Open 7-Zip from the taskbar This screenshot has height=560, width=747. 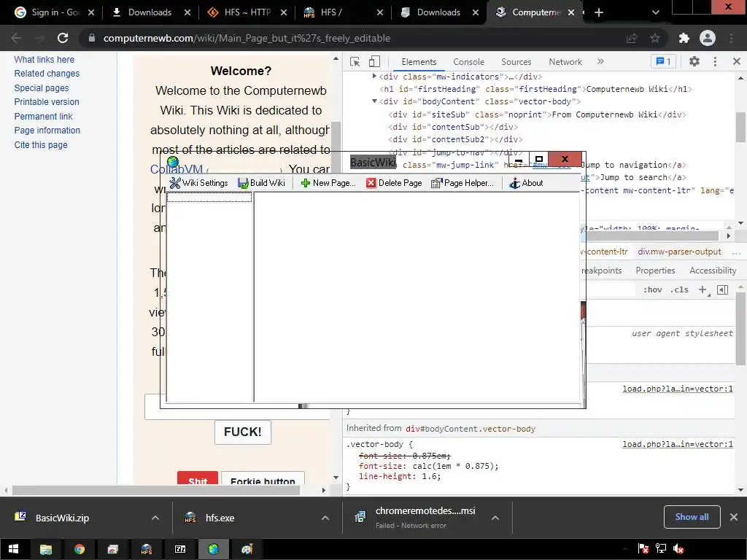[180, 549]
